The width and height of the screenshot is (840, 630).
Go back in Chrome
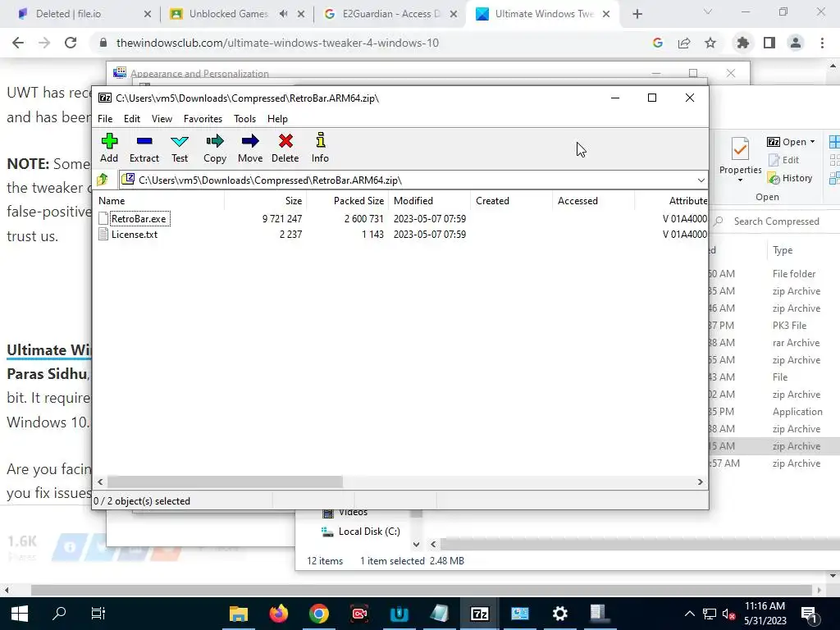18,43
